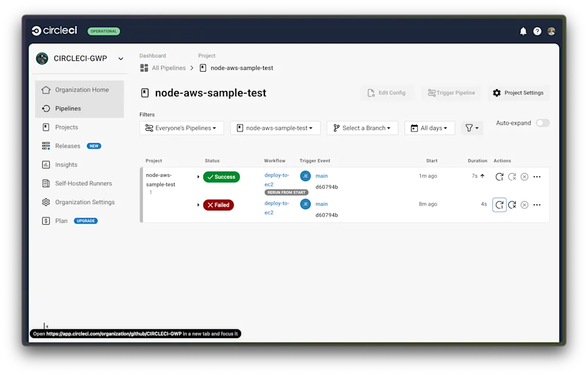Open Projects in the sidebar
The image size is (588, 375).
point(80,127)
